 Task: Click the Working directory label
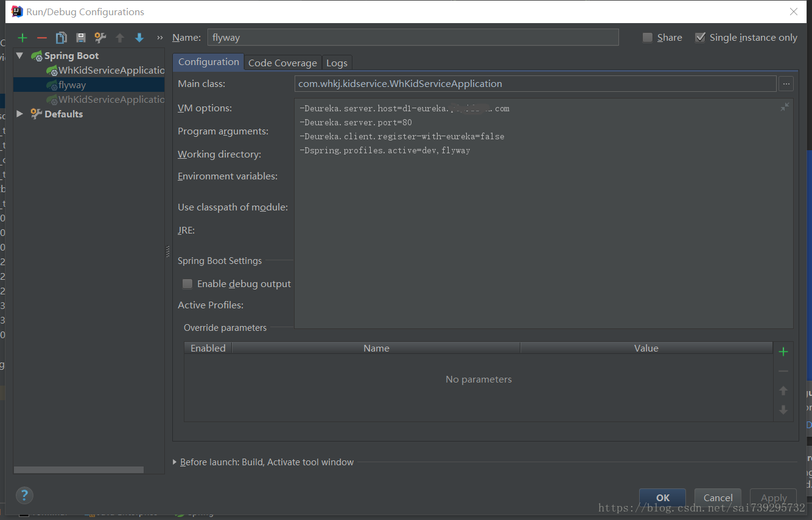[x=219, y=154]
